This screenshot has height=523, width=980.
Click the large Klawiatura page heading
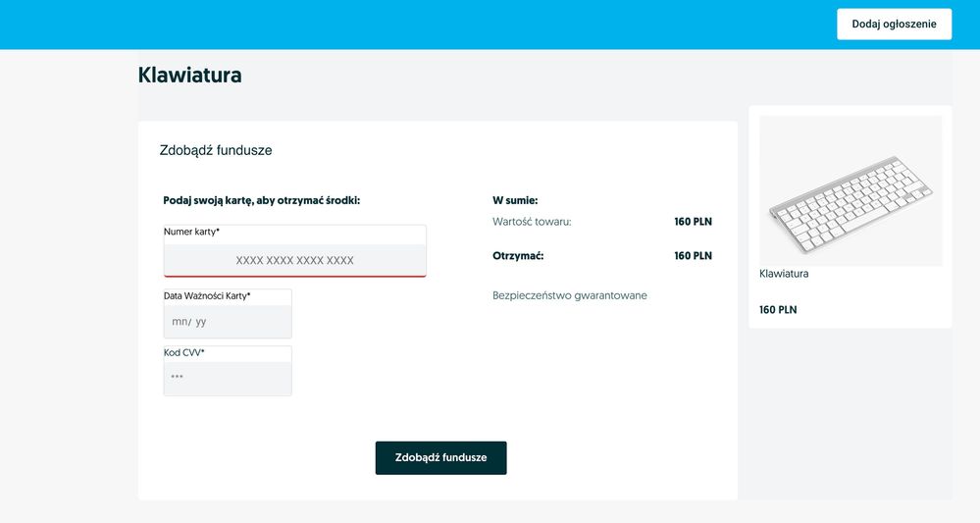click(x=189, y=76)
